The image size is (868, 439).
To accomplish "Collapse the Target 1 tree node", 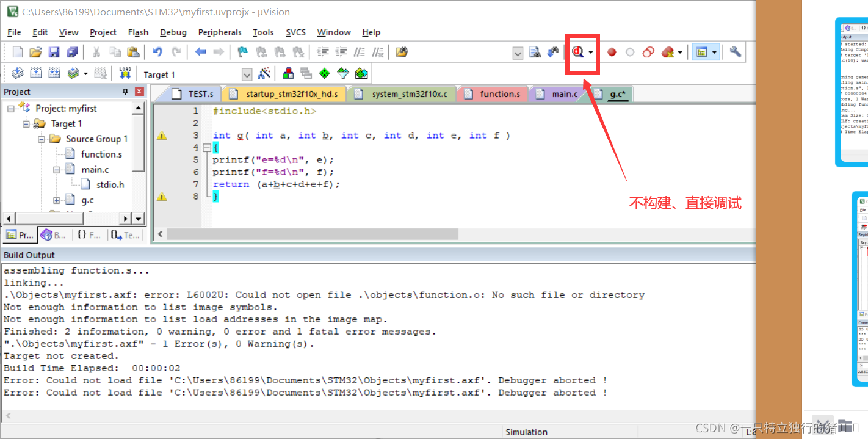I will (x=26, y=123).
